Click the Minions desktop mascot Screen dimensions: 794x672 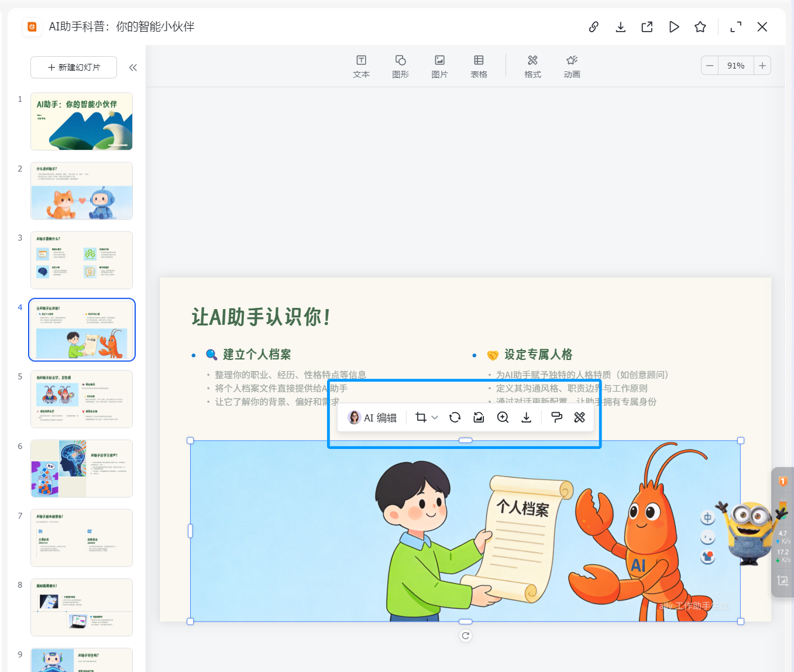(750, 533)
